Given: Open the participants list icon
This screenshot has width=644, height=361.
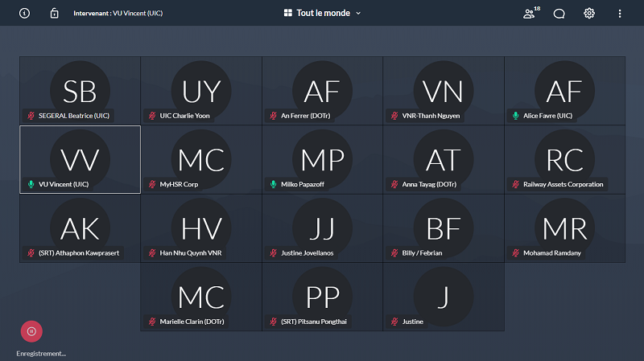Looking at the screenshot, I should coord(529,13).
